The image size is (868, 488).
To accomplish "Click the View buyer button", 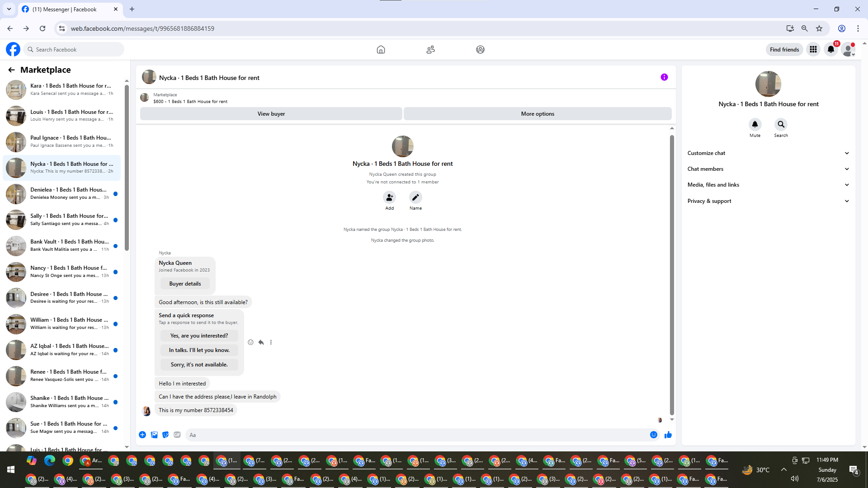I will click(271, 114).
